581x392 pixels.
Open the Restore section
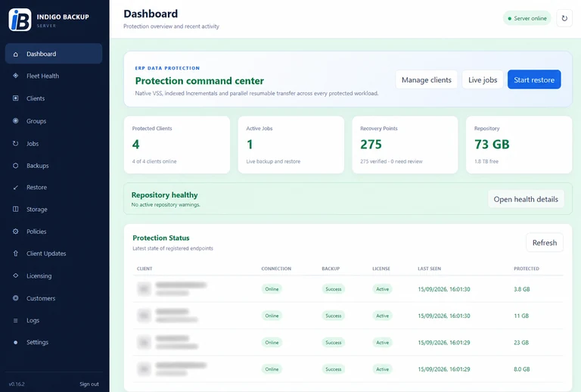click(54, 188)
